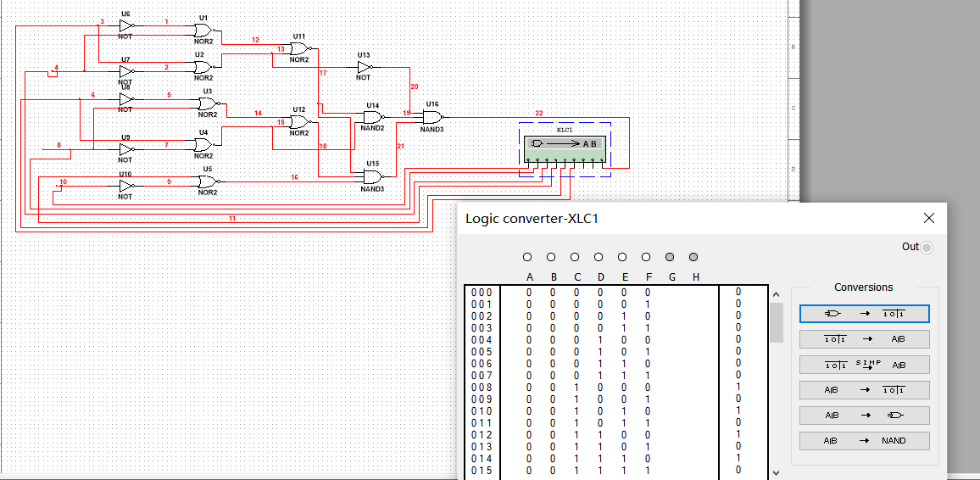Convert truth table to simplified expression

865,365
